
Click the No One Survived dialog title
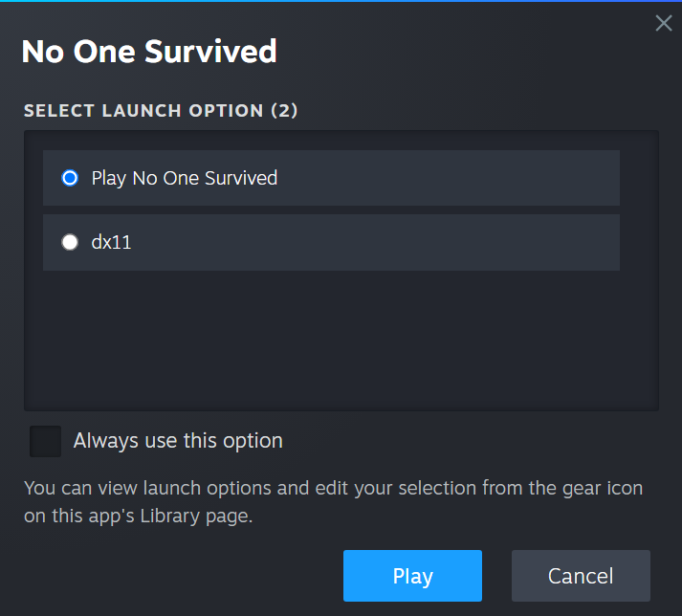(149, 52)
